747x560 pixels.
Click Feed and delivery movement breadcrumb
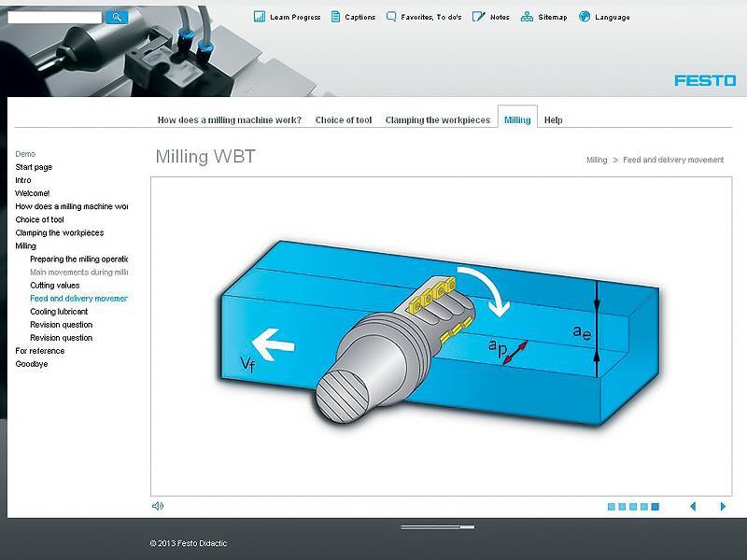pyautogui.click(x=673, y=160)
